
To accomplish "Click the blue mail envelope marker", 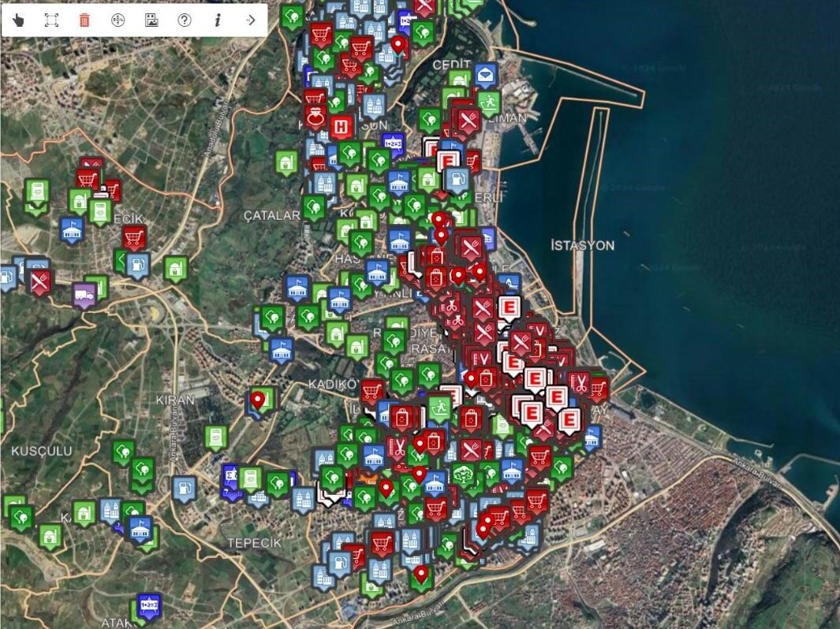I will click(486, 74).
